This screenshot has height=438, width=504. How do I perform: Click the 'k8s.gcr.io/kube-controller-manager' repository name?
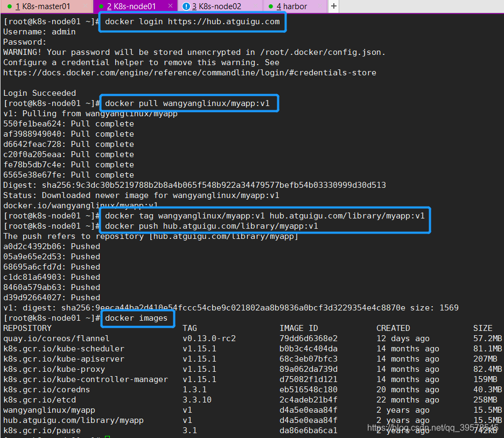(x=86, y=379)
